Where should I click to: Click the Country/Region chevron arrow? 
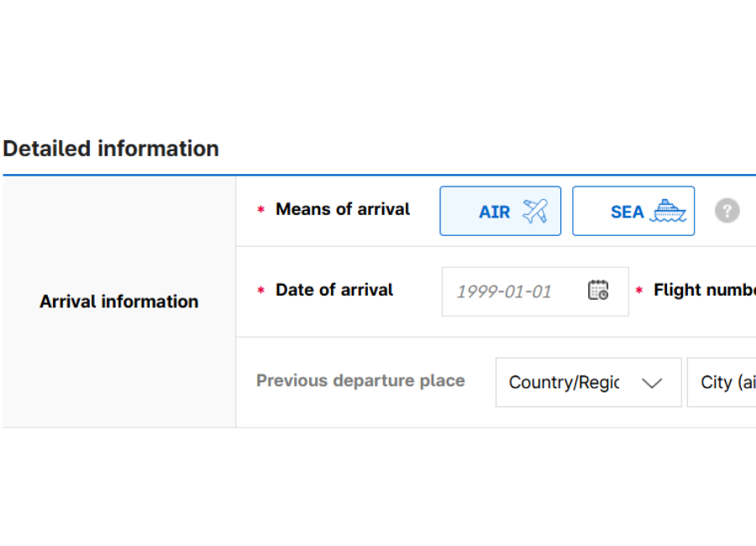click(x=652, y=383)
